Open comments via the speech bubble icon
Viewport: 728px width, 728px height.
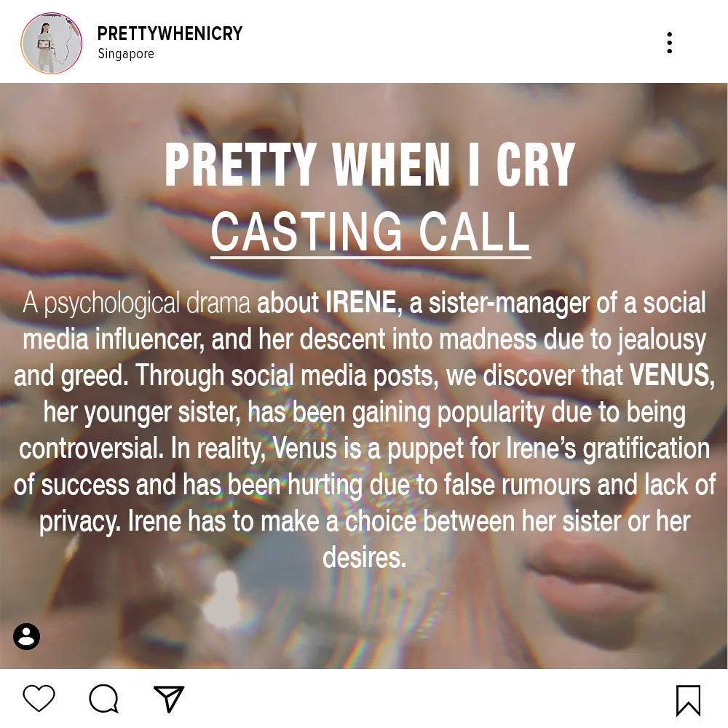pyautogui.click(x=103, y=699)
